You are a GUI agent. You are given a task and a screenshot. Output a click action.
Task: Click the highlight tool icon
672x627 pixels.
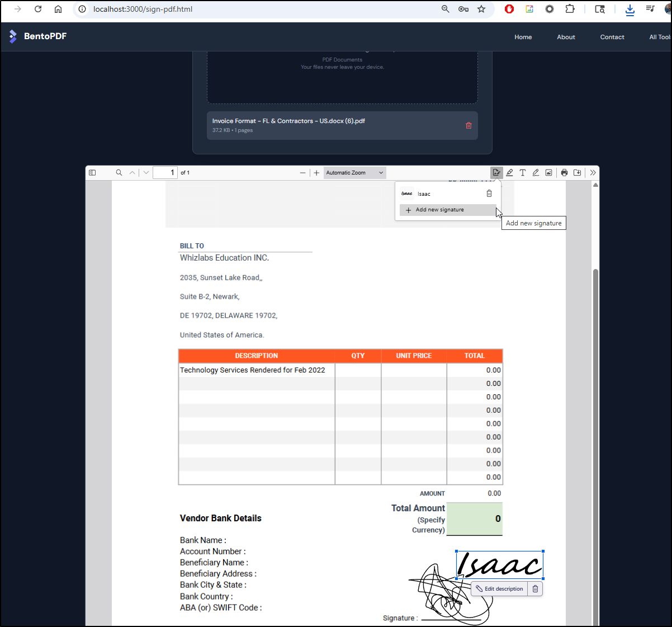(x=509, y=173)
